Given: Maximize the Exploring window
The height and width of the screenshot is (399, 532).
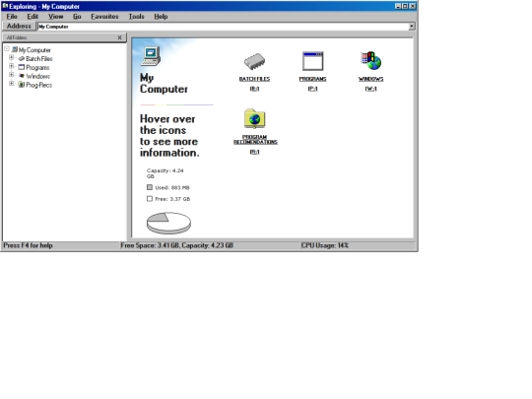Looking at the screenshot, I should (405, 6).
